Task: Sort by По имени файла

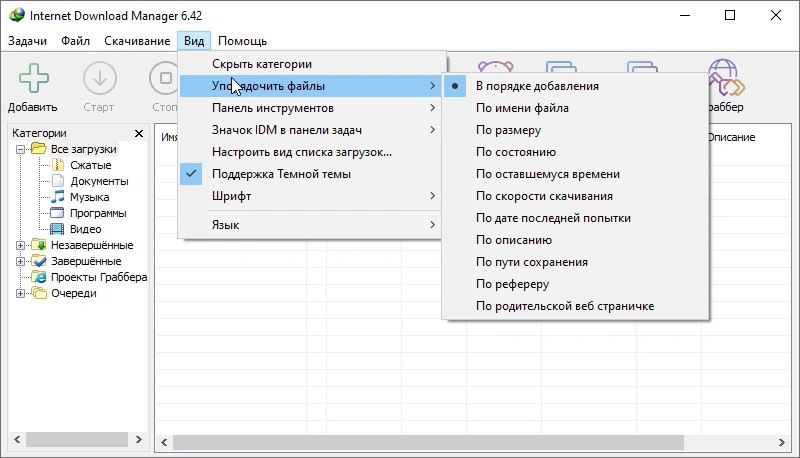Action: coord(522,108)
